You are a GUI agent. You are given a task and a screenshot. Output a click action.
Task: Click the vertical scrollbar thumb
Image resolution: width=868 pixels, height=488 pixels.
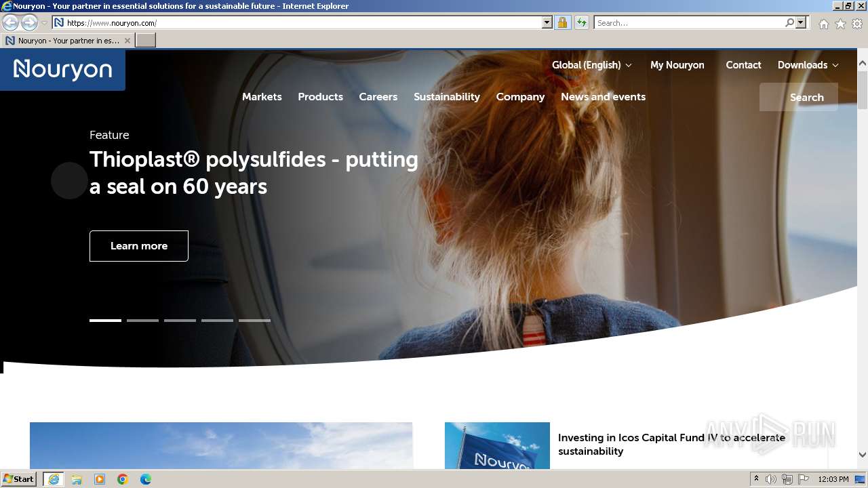(863, 90)
